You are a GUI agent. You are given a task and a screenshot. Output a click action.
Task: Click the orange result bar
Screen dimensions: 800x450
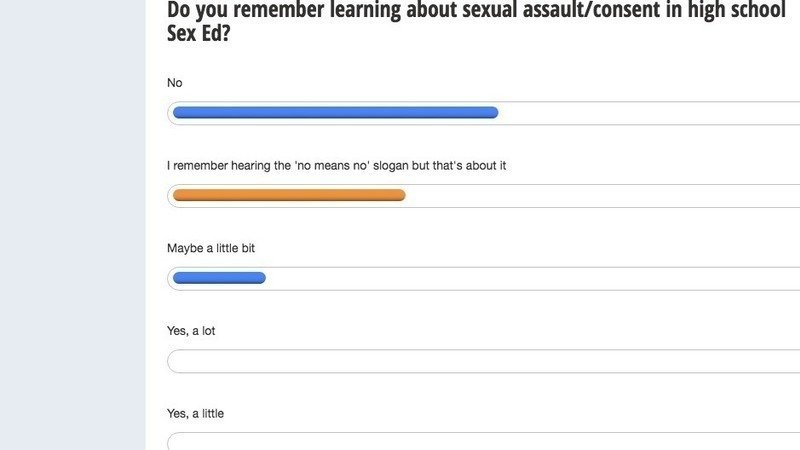(289, 195)
